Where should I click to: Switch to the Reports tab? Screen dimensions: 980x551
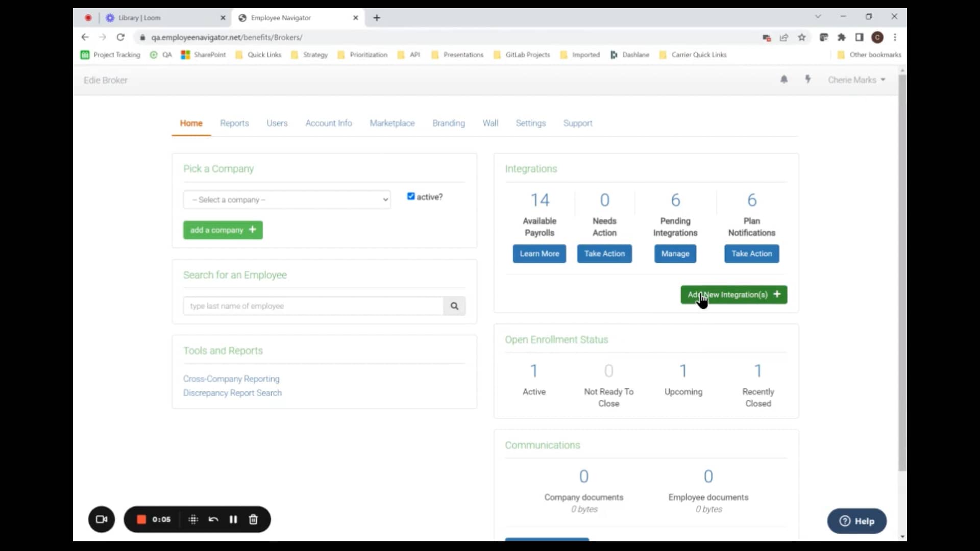(x=235, y=123)
